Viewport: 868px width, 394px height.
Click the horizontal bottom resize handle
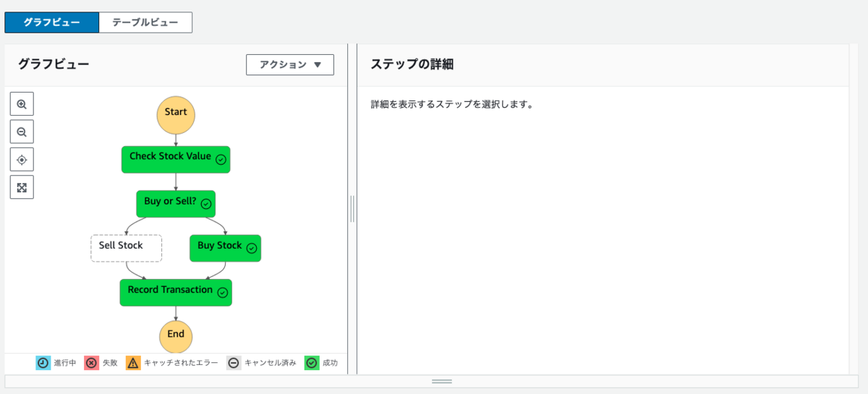(442, 381)
